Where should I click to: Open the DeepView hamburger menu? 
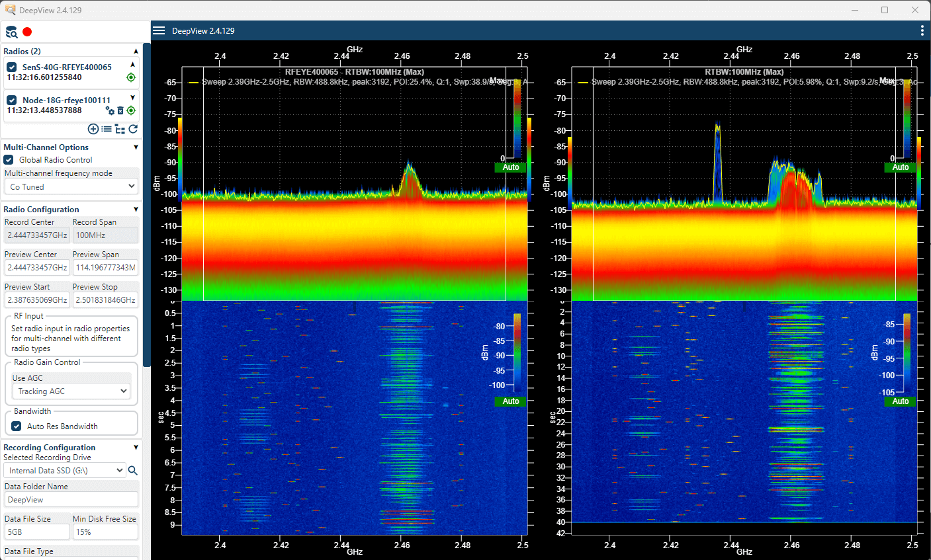click(158, 30)
